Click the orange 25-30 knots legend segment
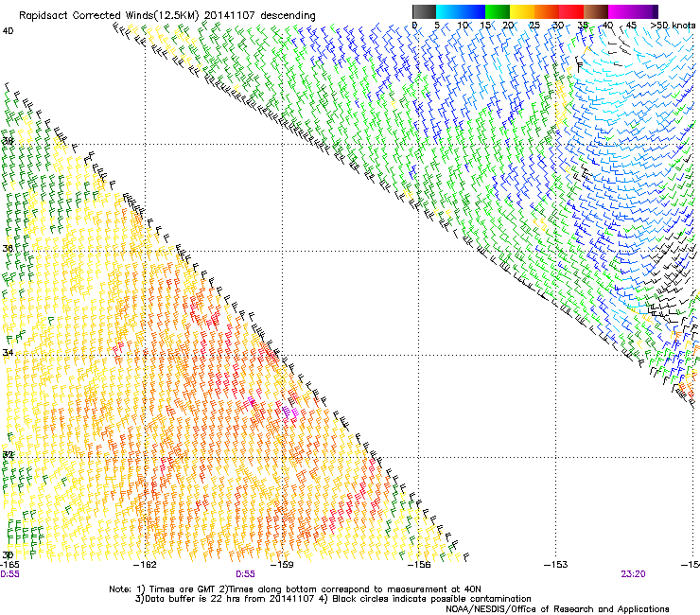 click(x=547, y=11)
